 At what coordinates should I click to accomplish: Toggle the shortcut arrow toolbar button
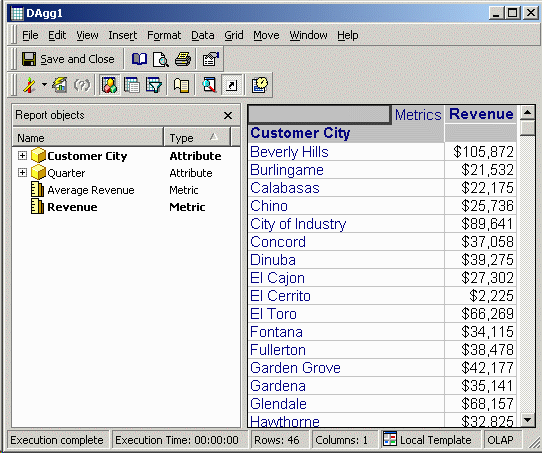(x=231, y=85)
